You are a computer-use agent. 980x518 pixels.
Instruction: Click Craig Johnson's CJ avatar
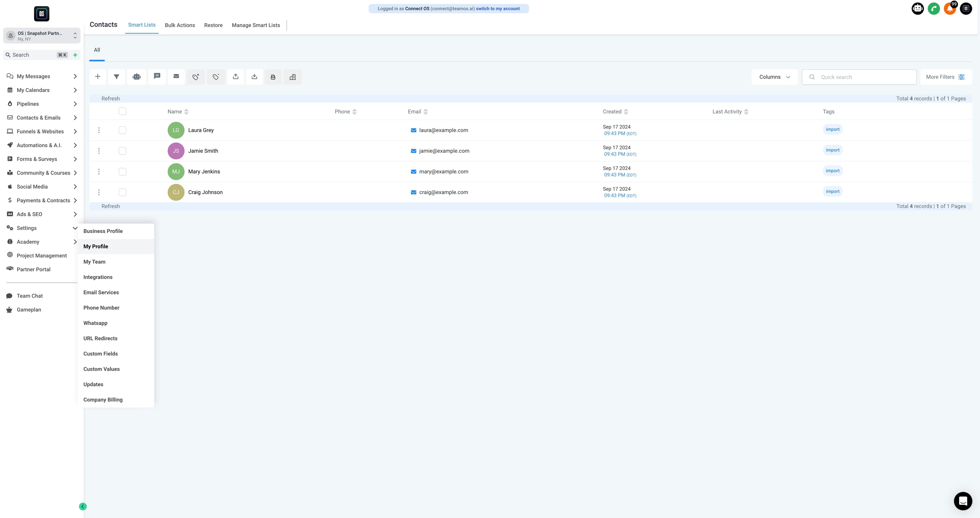(x=176, y=192)
